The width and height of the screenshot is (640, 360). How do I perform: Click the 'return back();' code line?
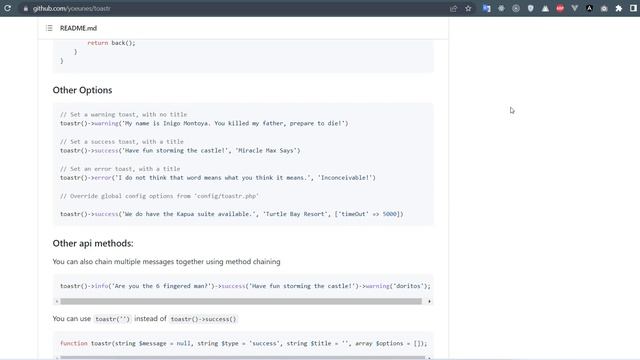tap(111, 43)
